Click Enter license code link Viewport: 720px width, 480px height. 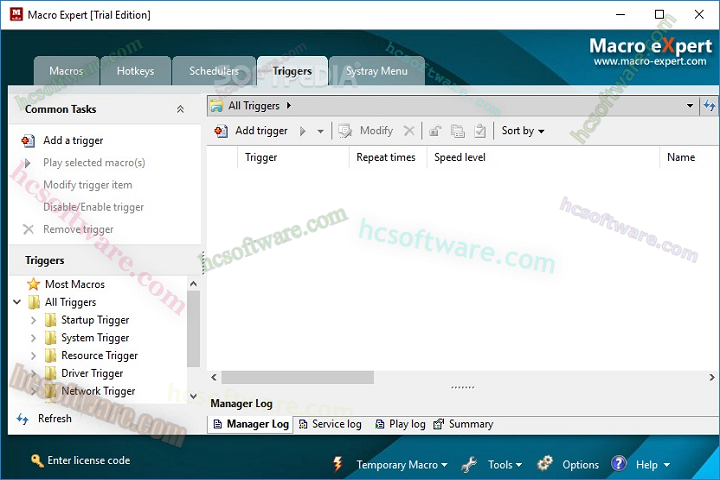point(80,460)
